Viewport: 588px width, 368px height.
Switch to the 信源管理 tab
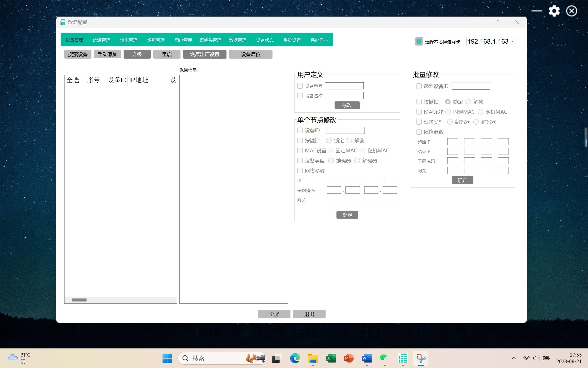tap(101, 40)
